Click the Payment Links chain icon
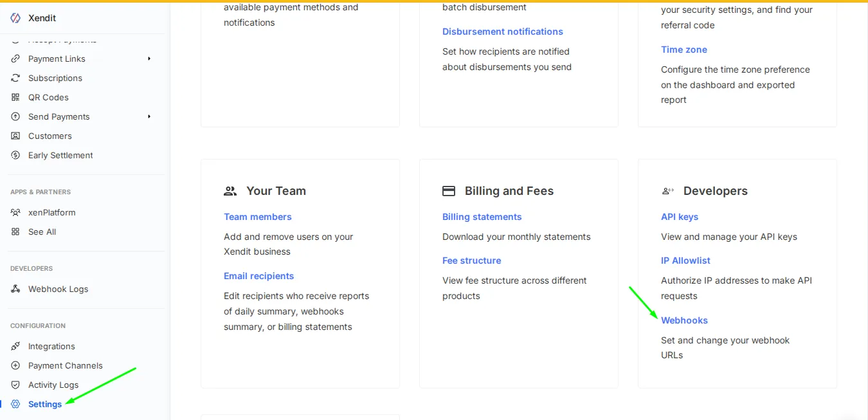This screenshot has height=420, width=868. pos(15,59)
